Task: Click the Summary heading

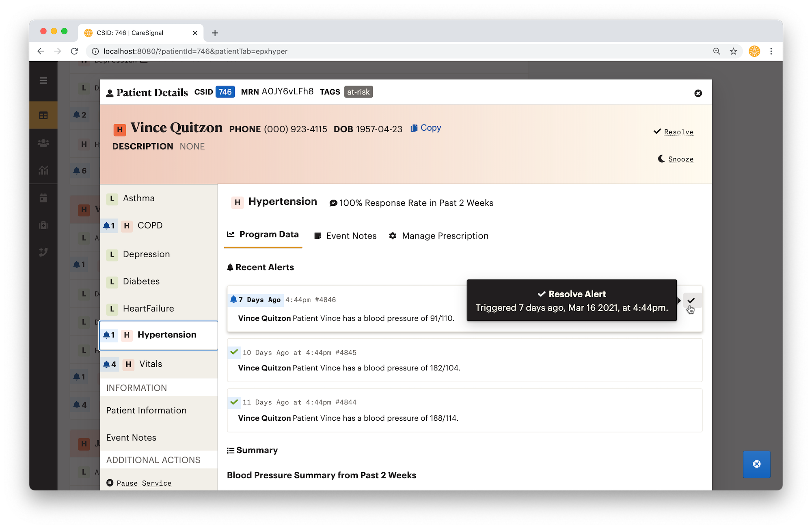Action: tap(257, 450)
